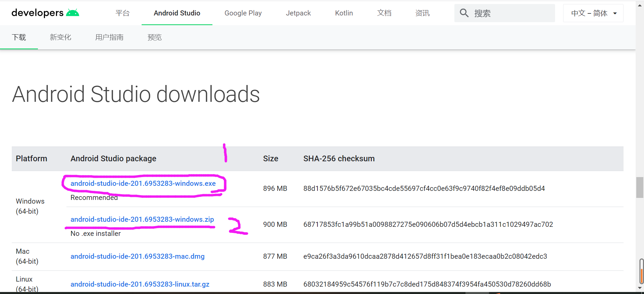Screen dimensions: 644x294
Task: Select the 下载 sub-tab
Action: pyautogui.click(x=19, y=37)
